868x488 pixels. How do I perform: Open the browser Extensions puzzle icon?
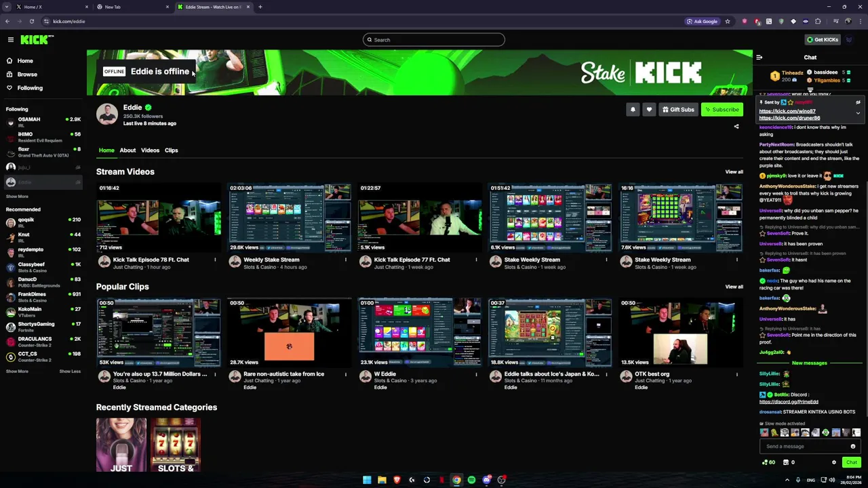click(818, 22)
